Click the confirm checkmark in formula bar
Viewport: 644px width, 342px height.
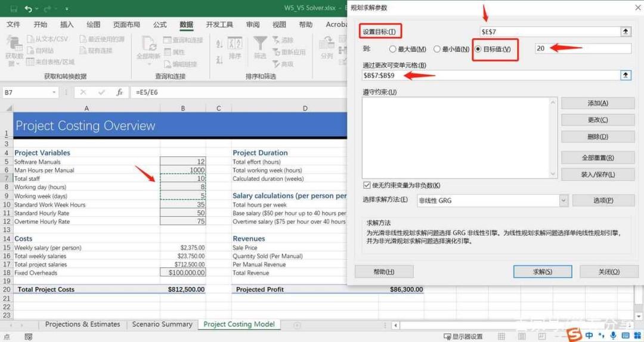point(101,93)
